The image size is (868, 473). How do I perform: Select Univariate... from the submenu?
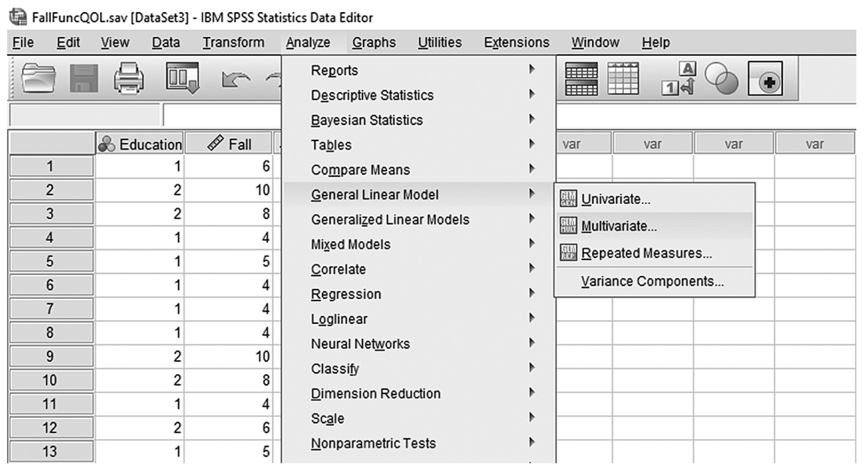[x=654, y=199]
